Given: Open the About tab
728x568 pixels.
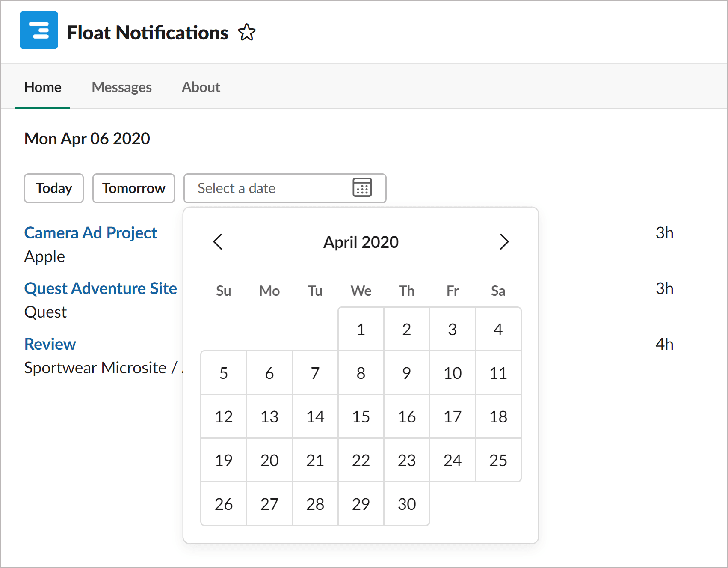Looking at the screenshot, I should (201, 87).
